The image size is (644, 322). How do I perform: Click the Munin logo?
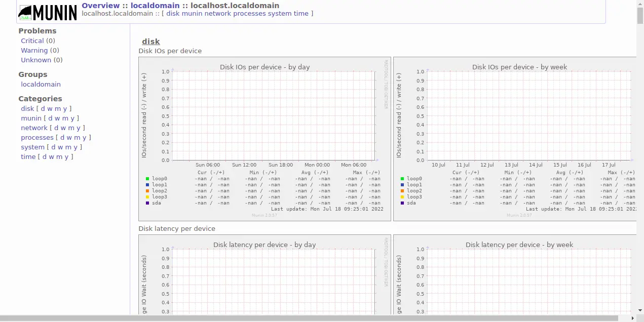(48, 13)
